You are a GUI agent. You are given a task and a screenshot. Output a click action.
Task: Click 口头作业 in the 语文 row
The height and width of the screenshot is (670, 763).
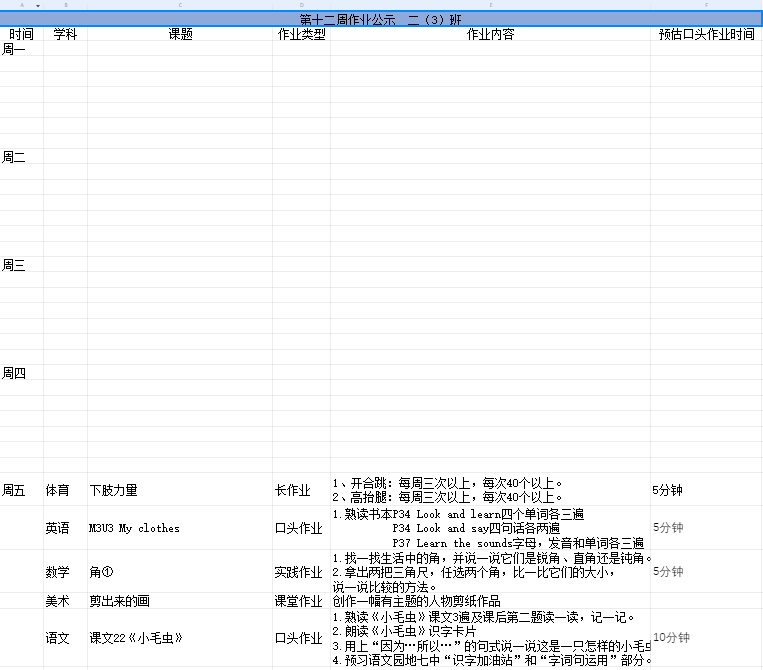[x=301, y=638]
